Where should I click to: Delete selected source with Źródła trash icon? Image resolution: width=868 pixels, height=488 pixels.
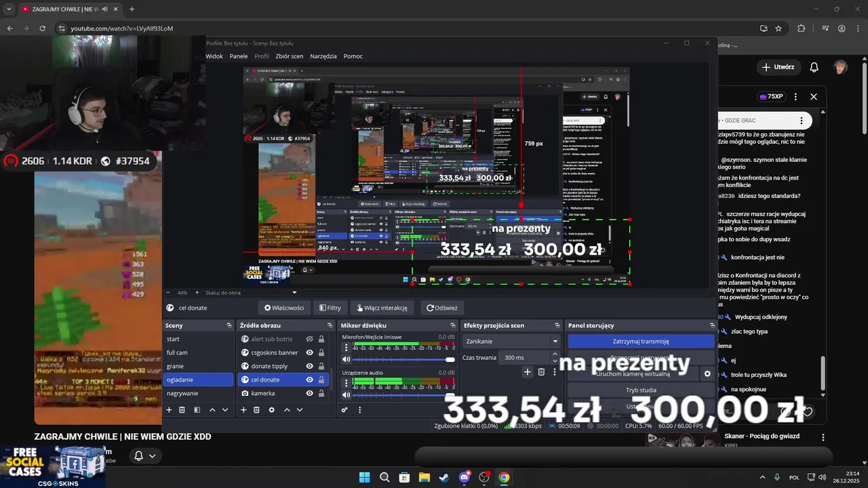tap(256, 410)
